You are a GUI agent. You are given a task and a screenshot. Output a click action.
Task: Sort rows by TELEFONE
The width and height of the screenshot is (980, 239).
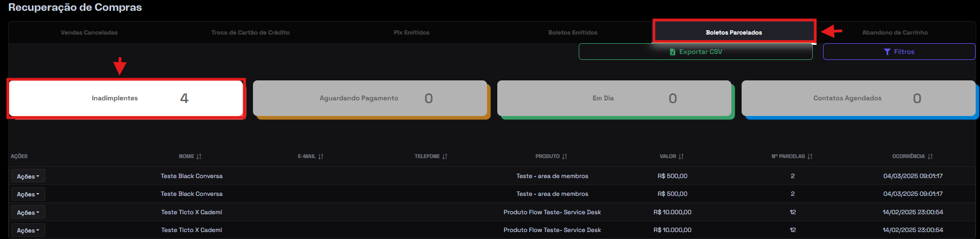pos(444,156)
